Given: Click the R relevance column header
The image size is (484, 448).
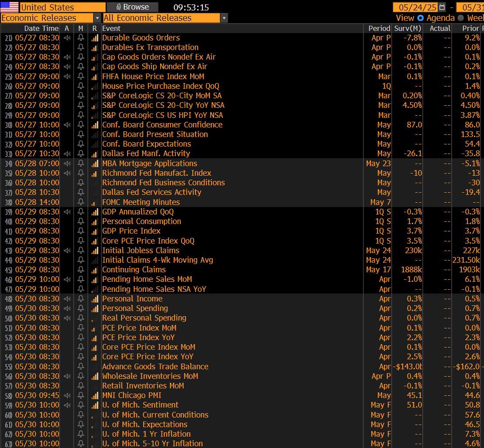Looking at the screenshot, I should [94, 28].
